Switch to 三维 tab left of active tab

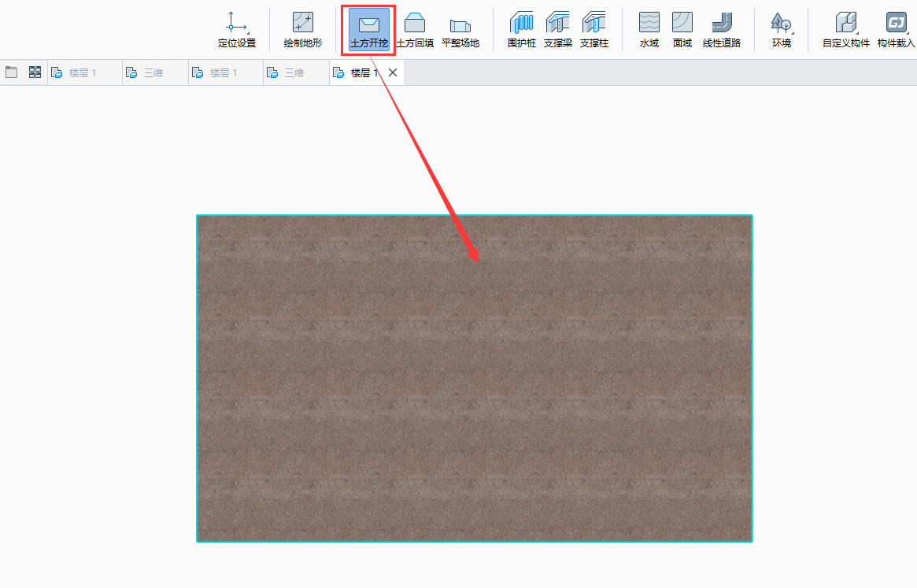point(296,72)
